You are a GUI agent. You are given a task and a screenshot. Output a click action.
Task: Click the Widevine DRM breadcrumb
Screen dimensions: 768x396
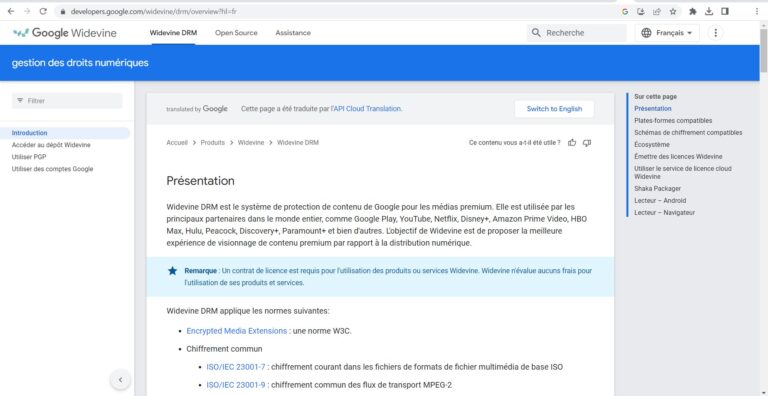click(x=298, y=143)
